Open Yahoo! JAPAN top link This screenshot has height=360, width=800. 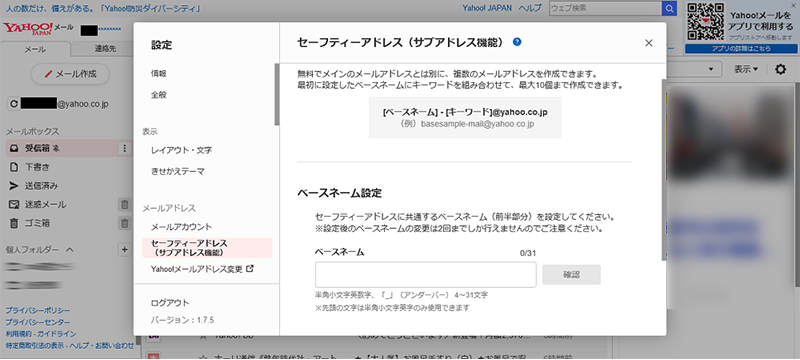[x=487, y=8]
